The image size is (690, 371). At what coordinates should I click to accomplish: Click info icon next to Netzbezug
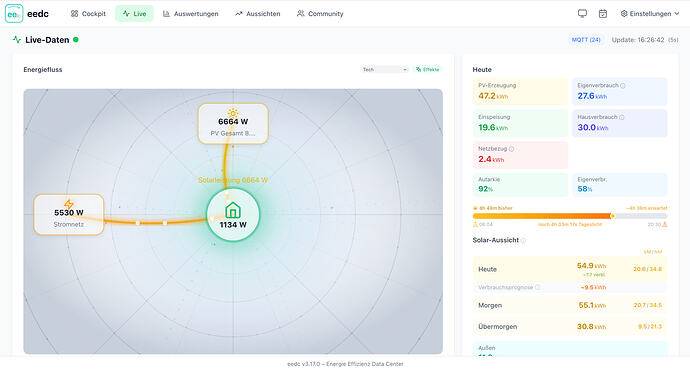tap(511, 149)
